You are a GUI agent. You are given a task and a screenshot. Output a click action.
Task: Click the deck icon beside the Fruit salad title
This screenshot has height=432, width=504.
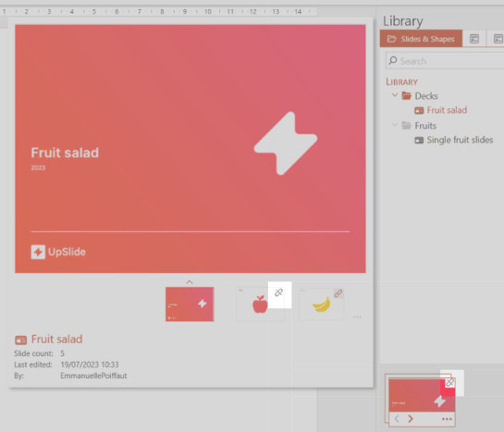coord(21,339)
